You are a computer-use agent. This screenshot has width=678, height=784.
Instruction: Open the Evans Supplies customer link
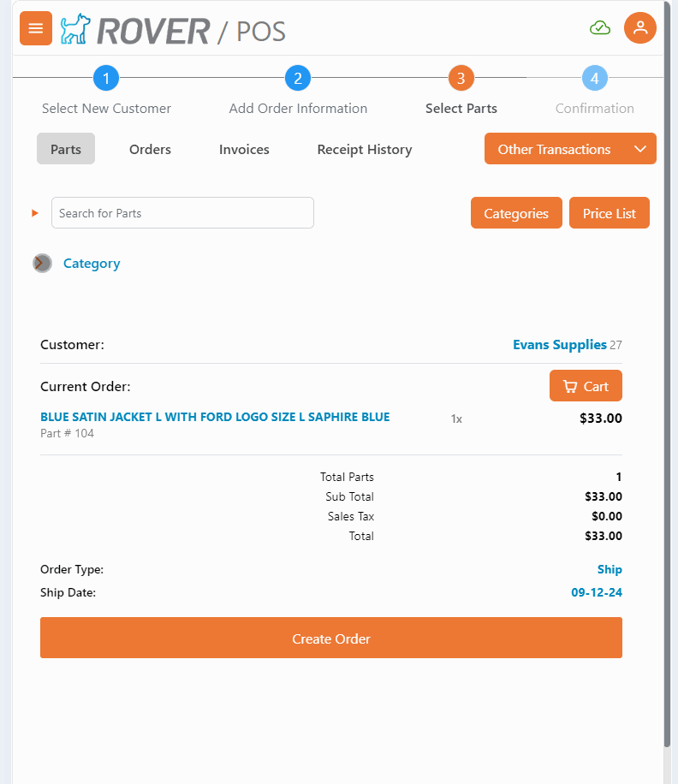coord(560,345)
